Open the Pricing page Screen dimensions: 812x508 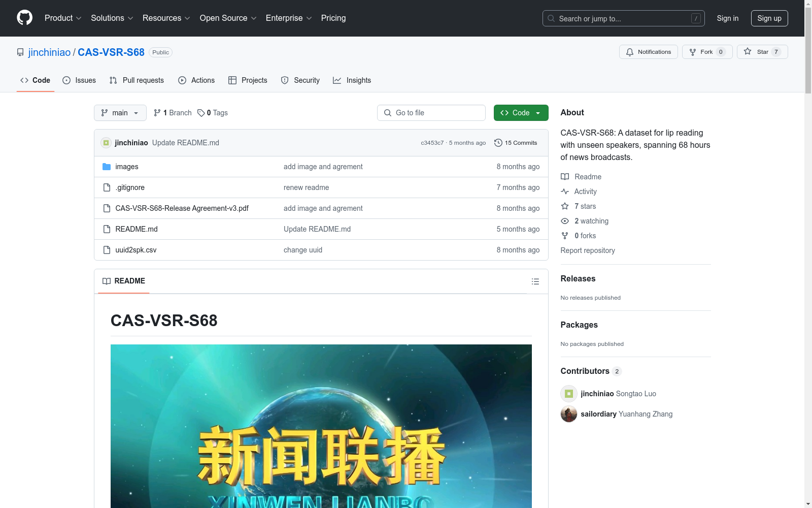click(333, 18)
